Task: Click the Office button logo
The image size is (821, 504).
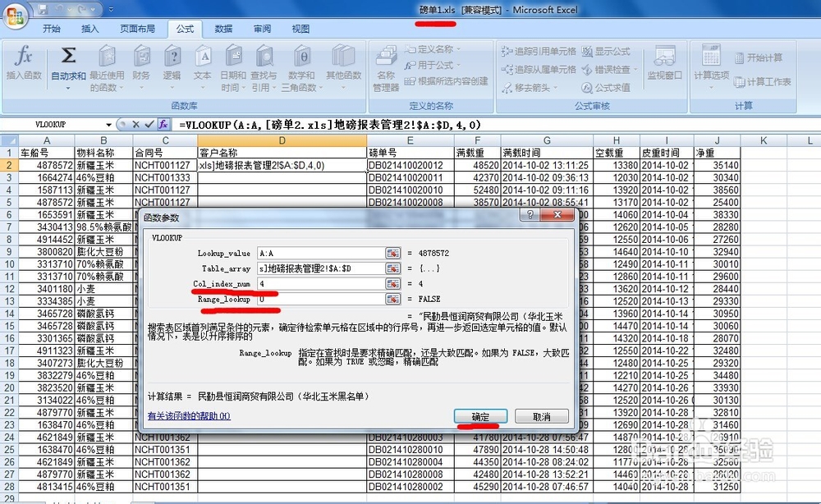Action: (15, 16)
